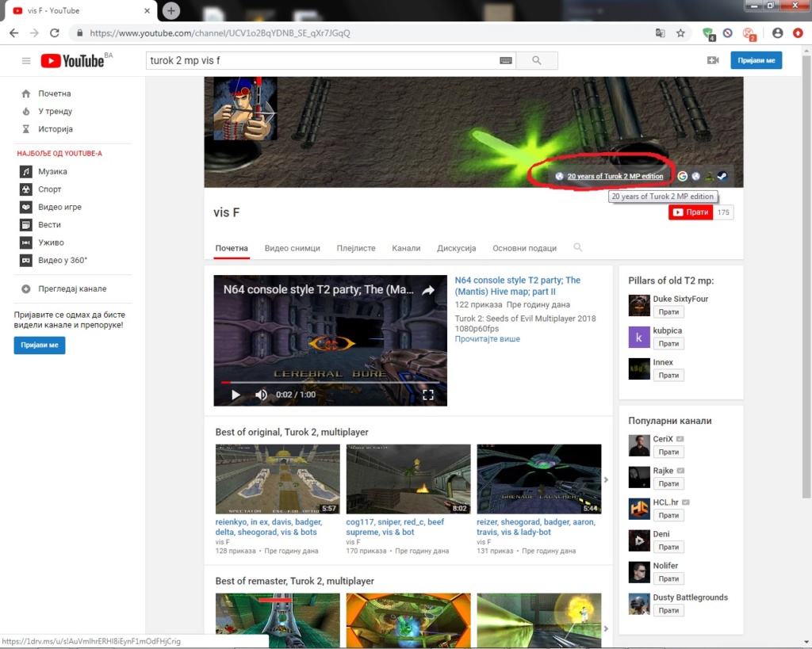Click the magnifier search button
Image resolution: width=812 pixels, height=649 pixels.
coord(537,60)
